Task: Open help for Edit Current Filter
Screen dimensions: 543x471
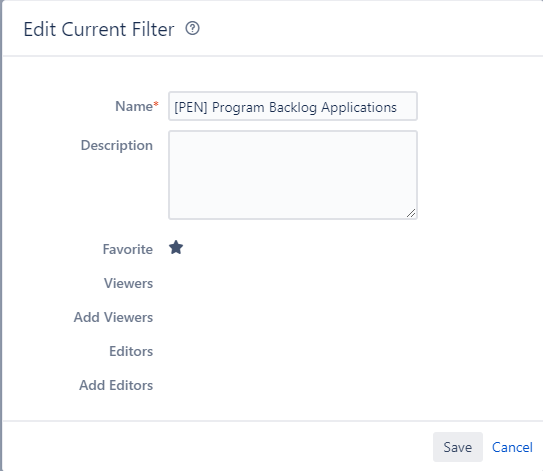Action: tap(192, 28)
